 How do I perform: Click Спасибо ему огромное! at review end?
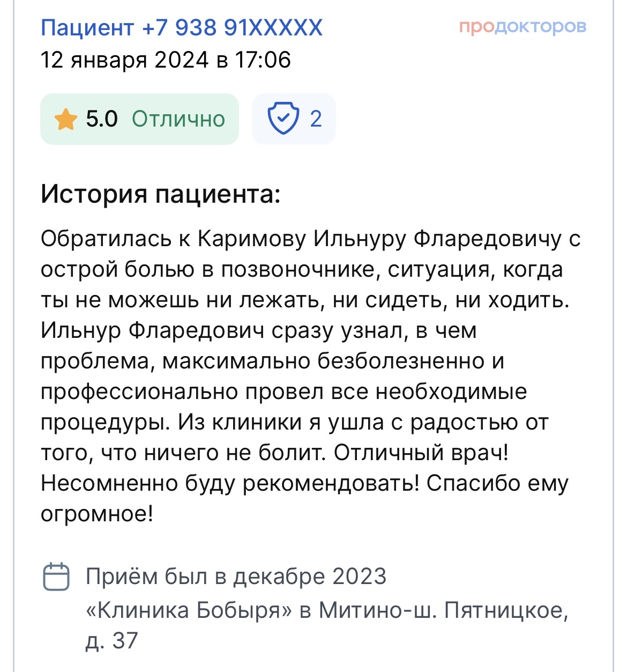(496, 483)
